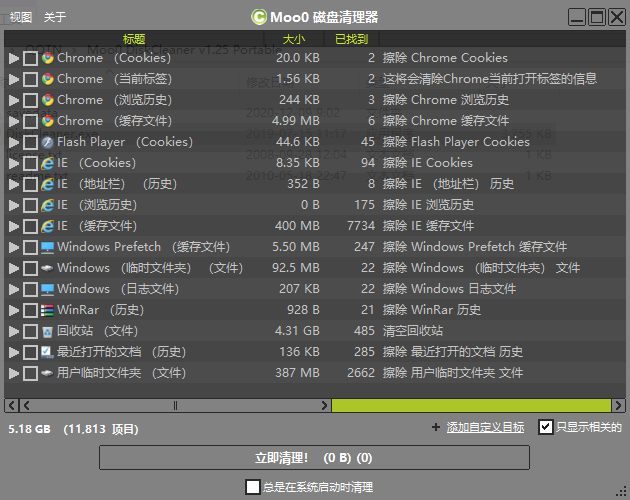Click the 擦除 WinRar 历史 description
Viewport: 630px width, 500px height.
[x=432, y=310]
